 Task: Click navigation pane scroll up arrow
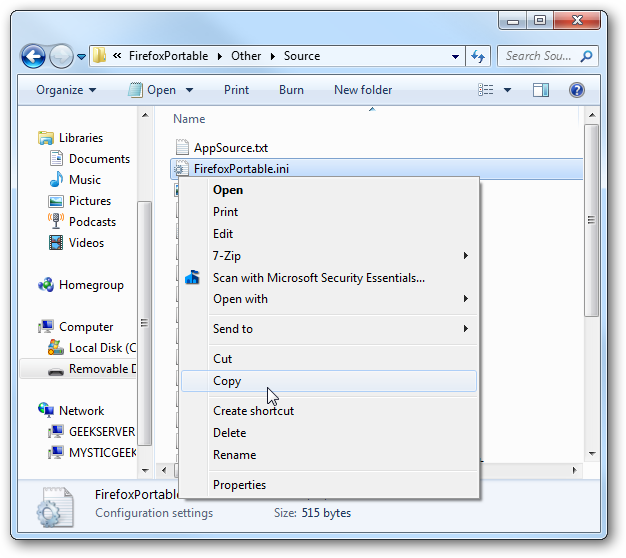pyautogui.click(x=145, y=115)
